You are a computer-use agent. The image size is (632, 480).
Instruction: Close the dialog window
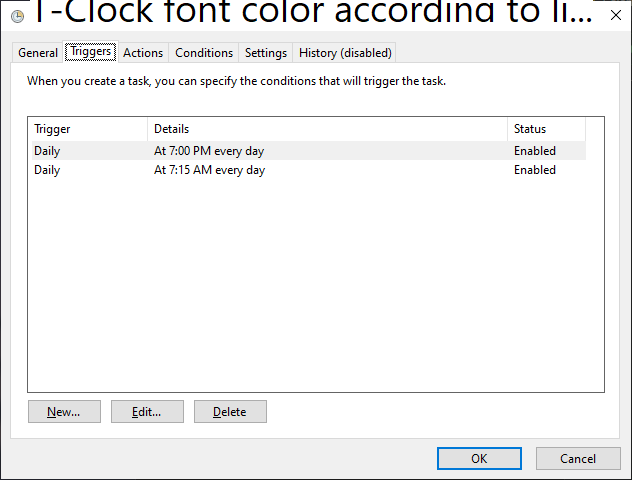(615, 15)
